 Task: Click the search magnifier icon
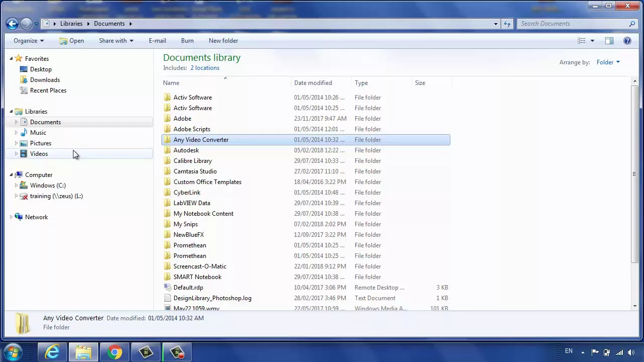632,24
